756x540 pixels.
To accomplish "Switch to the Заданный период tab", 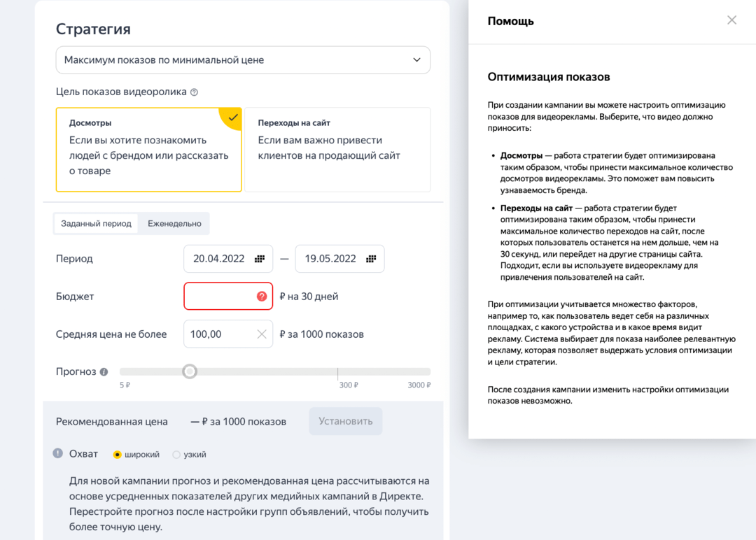I will [95, 223].
